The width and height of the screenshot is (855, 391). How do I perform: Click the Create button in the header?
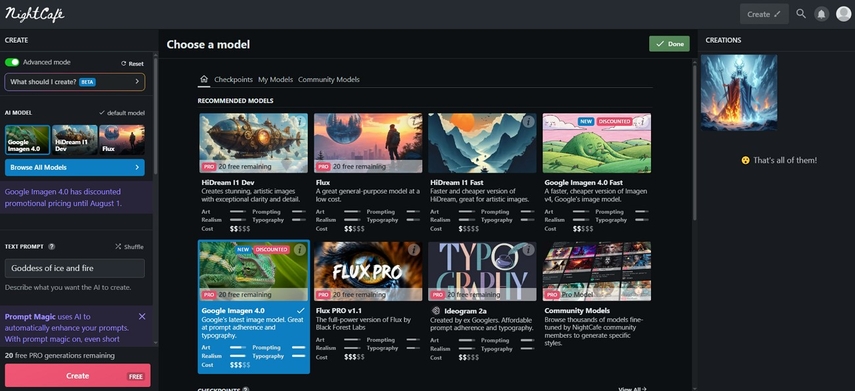coord(764,14)
